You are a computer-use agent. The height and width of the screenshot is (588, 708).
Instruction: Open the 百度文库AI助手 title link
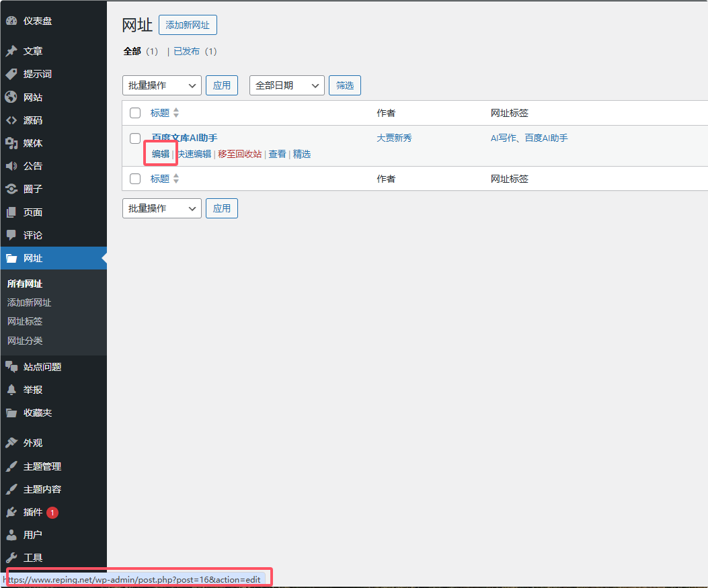(185, 138)
